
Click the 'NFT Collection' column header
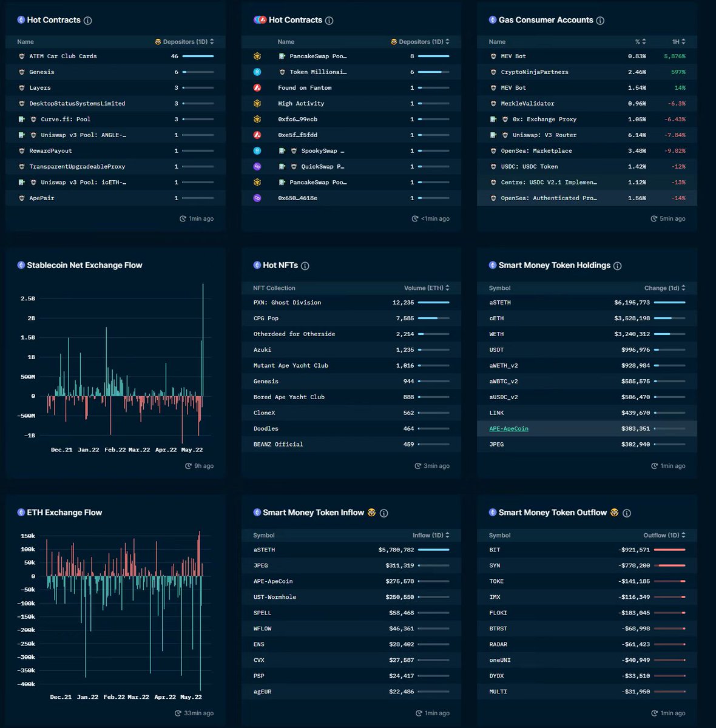pos(274,288)
